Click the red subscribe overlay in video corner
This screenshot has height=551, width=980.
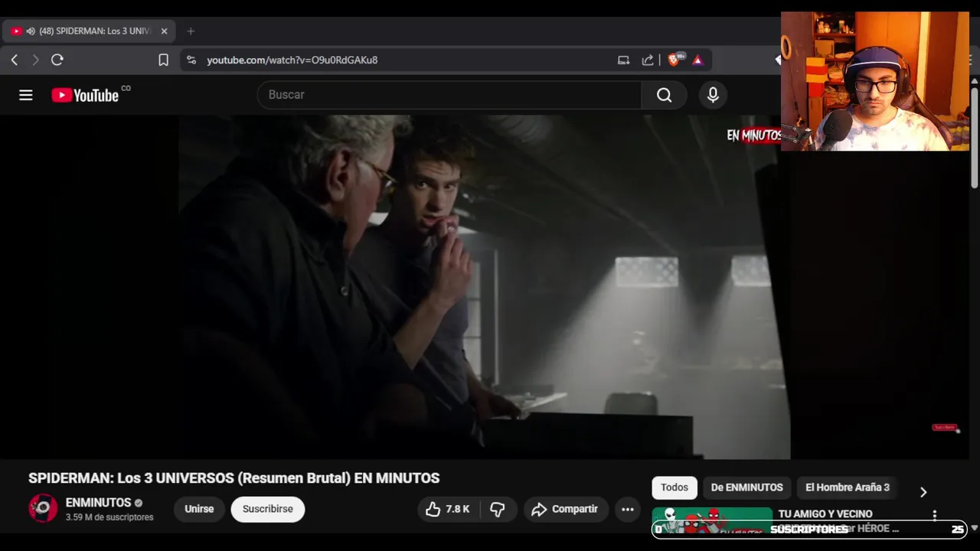[946, 427]
